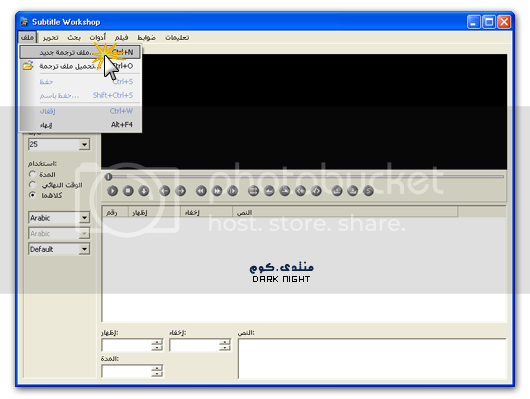Choose إقفال (Ctrl+W) menu entry
The width and height of the screenshot is (530, 399).
pos(80,111)
